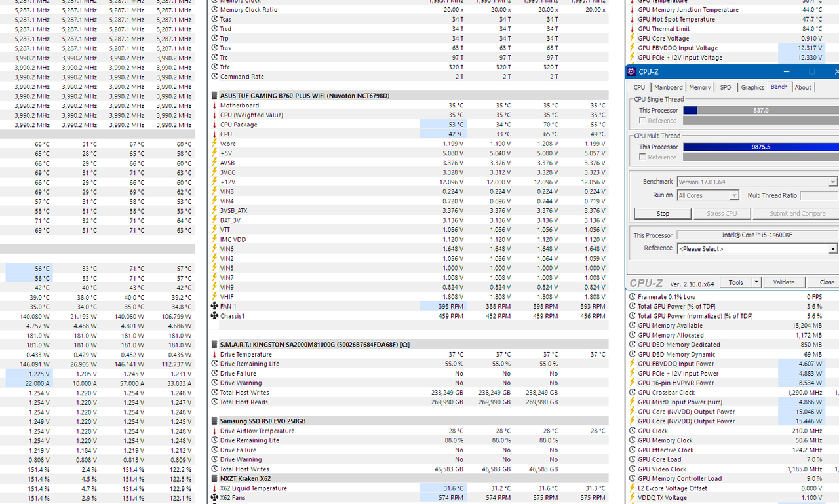Screen dimensions: 839x504
Task: Switch to the CPU tab in CPU-Z
Action: [x=639, y=87]
